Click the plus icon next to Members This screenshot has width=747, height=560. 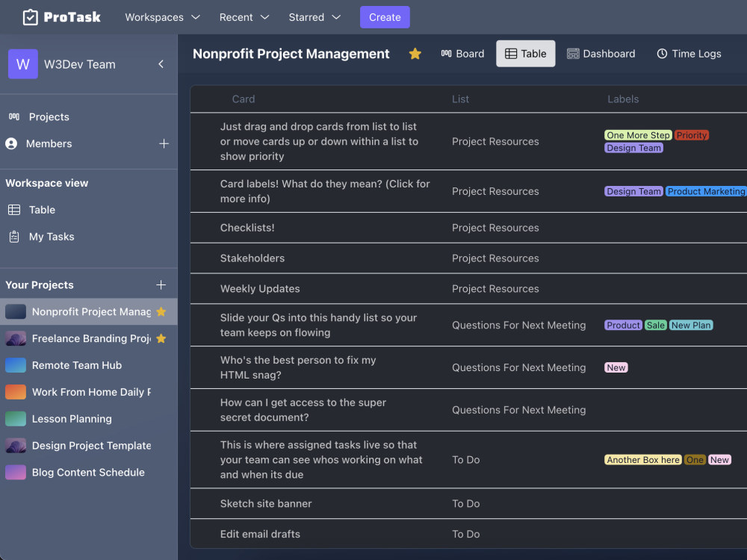coord(164,144)
